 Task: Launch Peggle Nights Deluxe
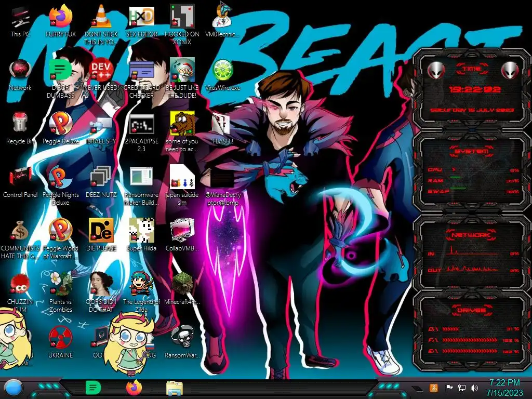60,186
